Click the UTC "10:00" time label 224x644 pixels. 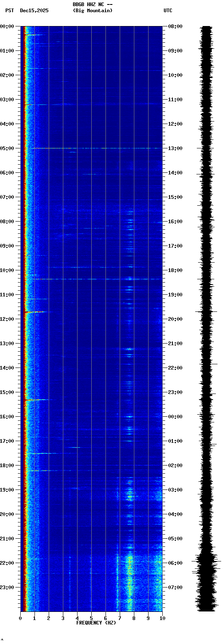pos(175,75)
